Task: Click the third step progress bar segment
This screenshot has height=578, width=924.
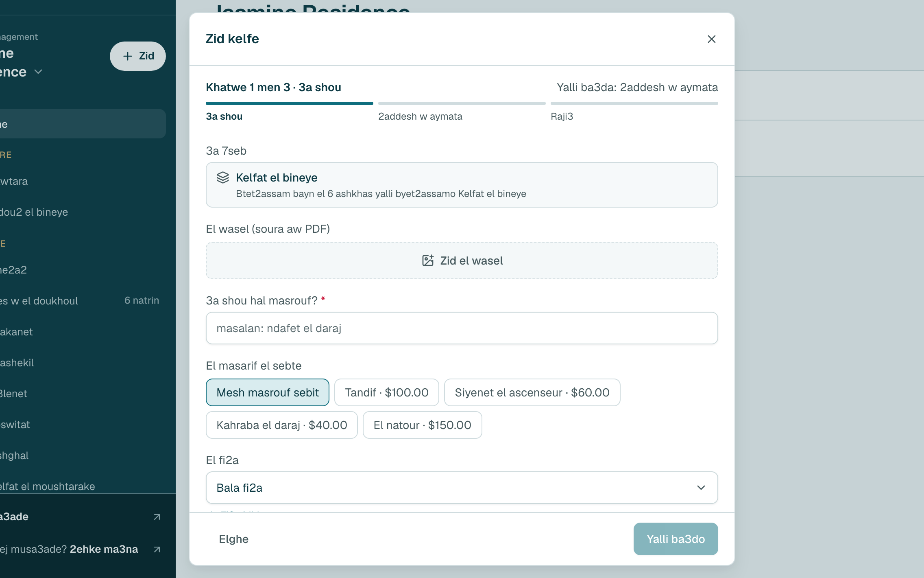Action: 634,103
